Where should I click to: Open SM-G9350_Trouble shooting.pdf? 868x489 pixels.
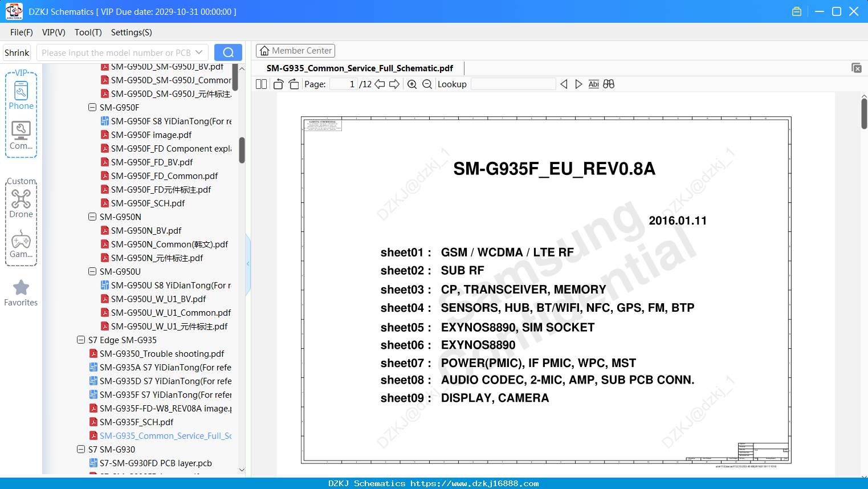[162, 353]
